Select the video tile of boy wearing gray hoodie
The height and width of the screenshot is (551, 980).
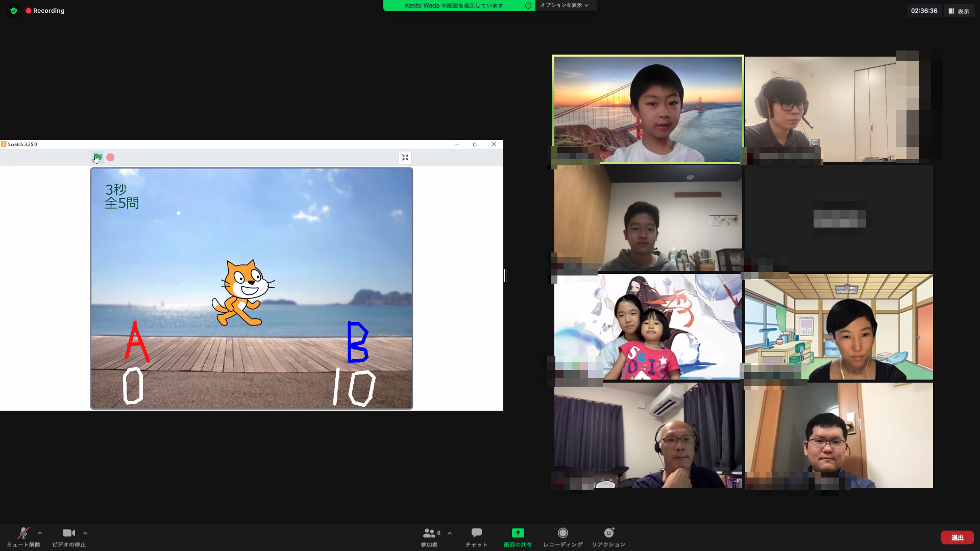pyautogui.click(x=648, y=218)
